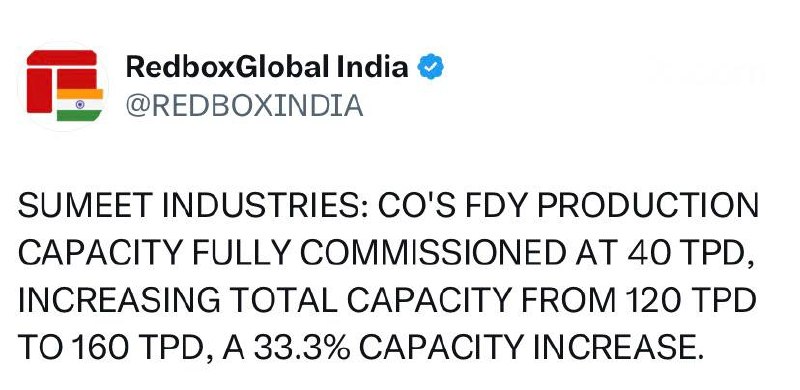This screenshot has width=800, height=390.
Task: Open the @REDBOXINDIA handle link
Action: 244,106
